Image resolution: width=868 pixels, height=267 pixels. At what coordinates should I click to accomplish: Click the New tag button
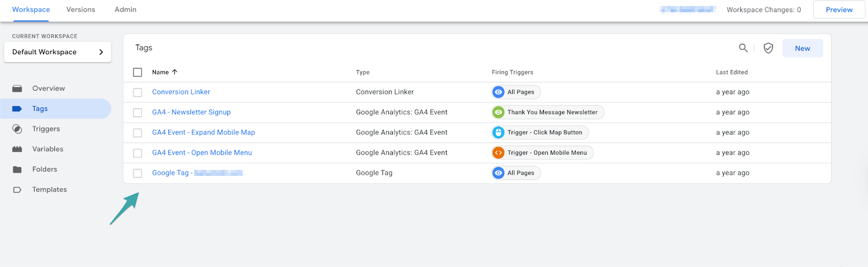pos(802,48)
